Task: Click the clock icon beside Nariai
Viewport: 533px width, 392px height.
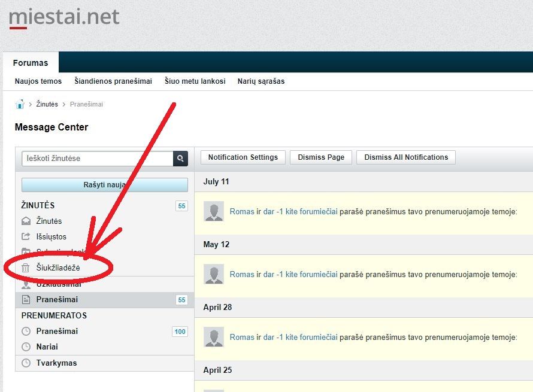Action: [26, 347]
